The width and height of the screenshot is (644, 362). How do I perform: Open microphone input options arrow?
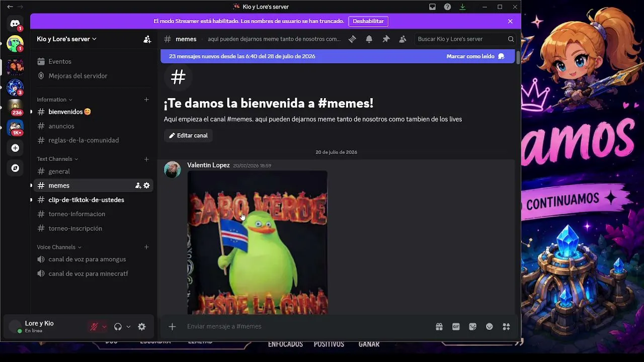[x=104, y=327]
